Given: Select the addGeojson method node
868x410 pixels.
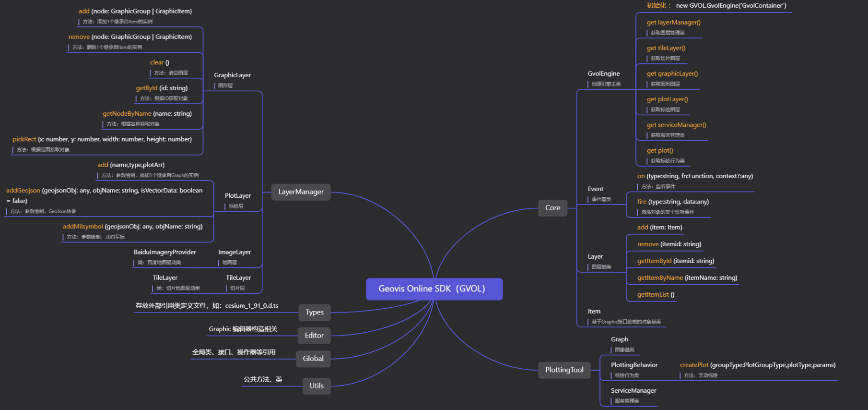Looking at the screenshot, I should (105, 200).
